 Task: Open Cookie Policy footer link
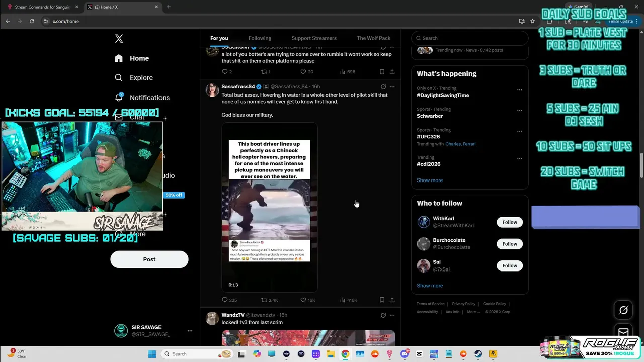click(x=494, y=304)
